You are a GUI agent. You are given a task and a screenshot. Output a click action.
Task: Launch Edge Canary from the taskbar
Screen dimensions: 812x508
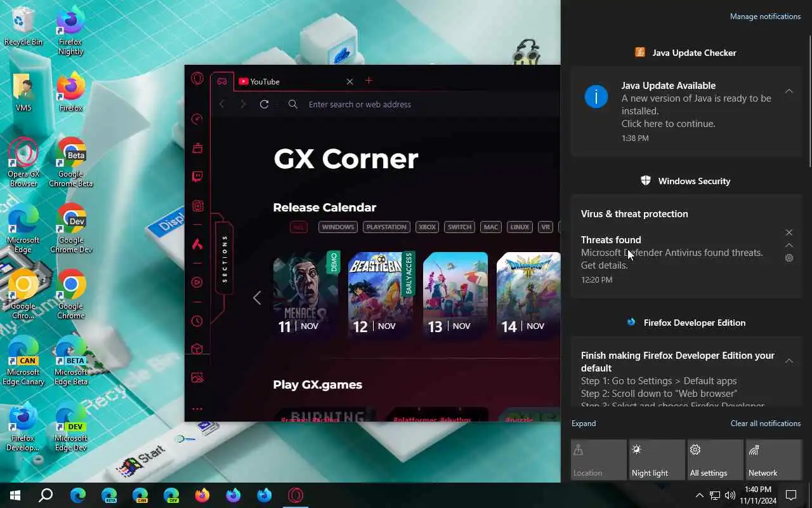tap(140, 495)
